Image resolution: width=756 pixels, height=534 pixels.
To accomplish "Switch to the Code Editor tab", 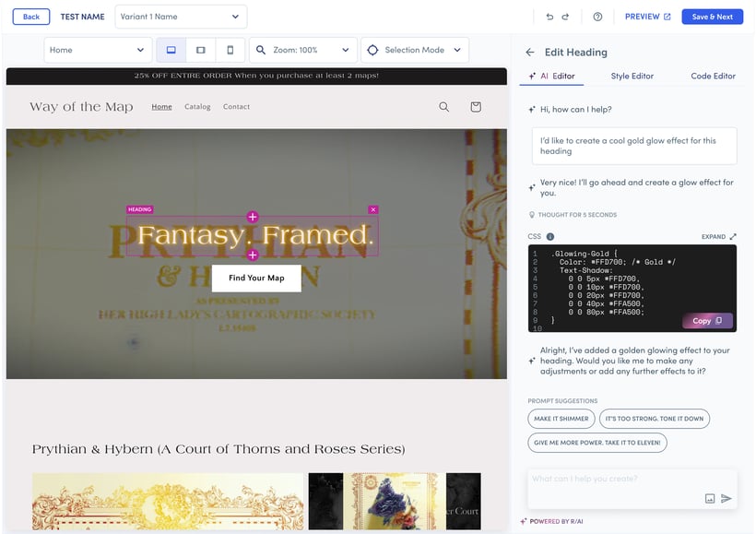I will tap(713, 76).
